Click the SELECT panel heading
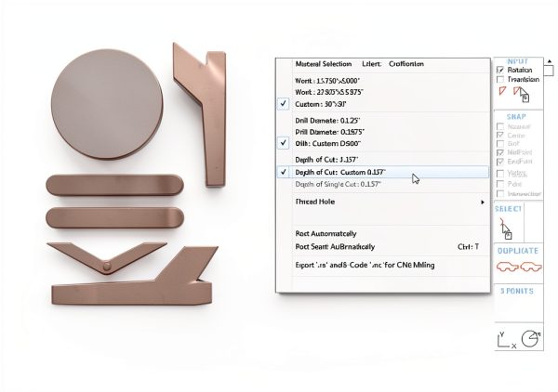 click(508, 209)
